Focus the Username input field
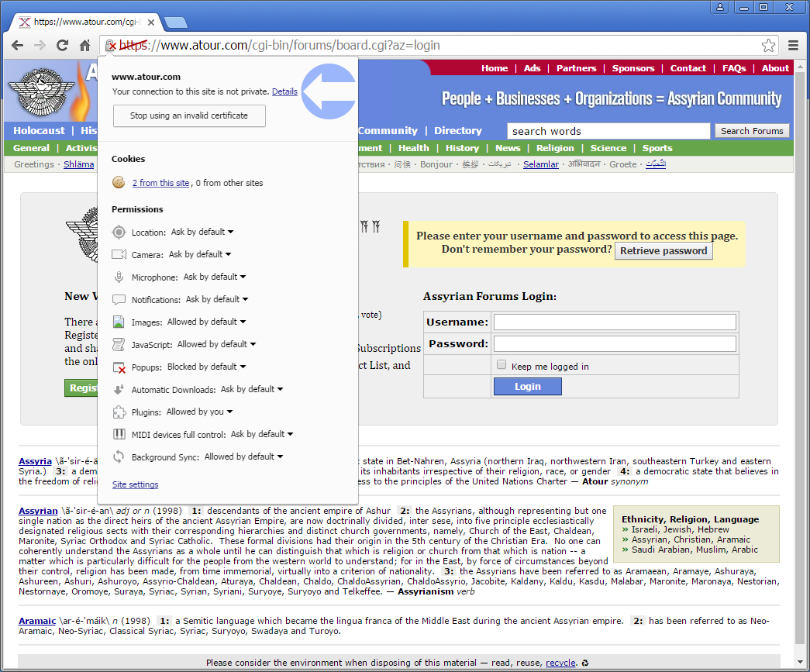This screenshot has height=672, width=810. pyautogui.click(x=615, y=322)
